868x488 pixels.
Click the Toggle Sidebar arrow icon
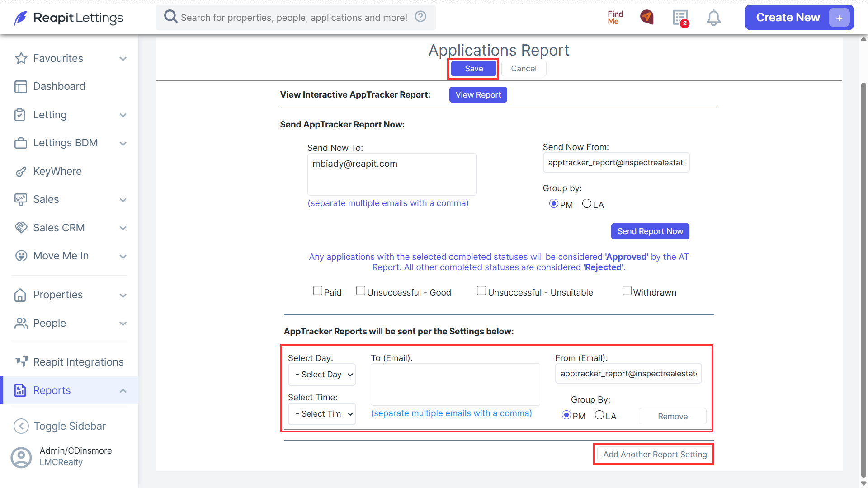[x=21, y=426]
